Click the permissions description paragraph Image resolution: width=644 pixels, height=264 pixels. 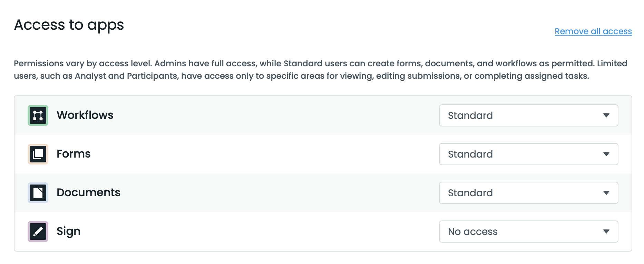point(321,69)
